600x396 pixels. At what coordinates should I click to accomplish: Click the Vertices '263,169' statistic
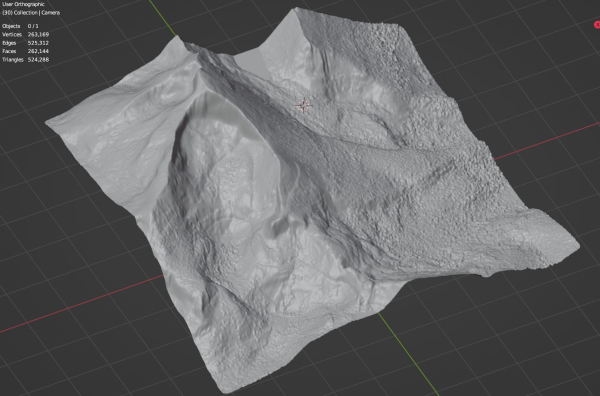click(x=38, y=34)
